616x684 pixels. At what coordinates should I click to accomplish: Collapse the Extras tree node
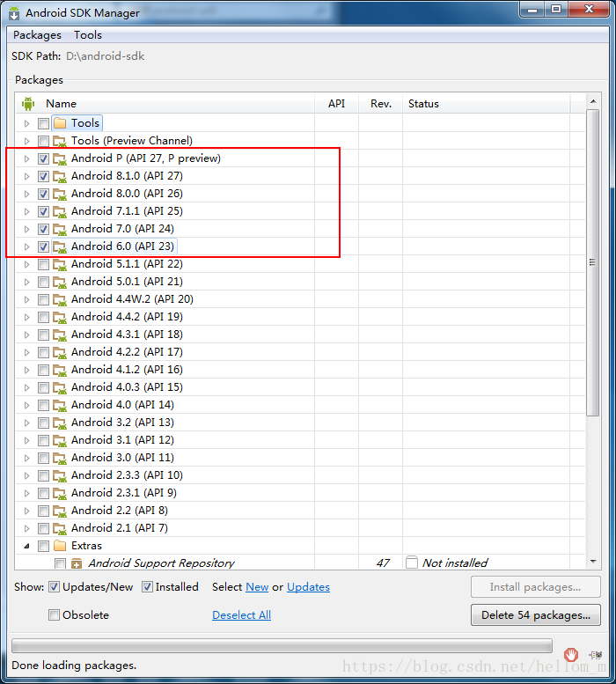[26, 546]
